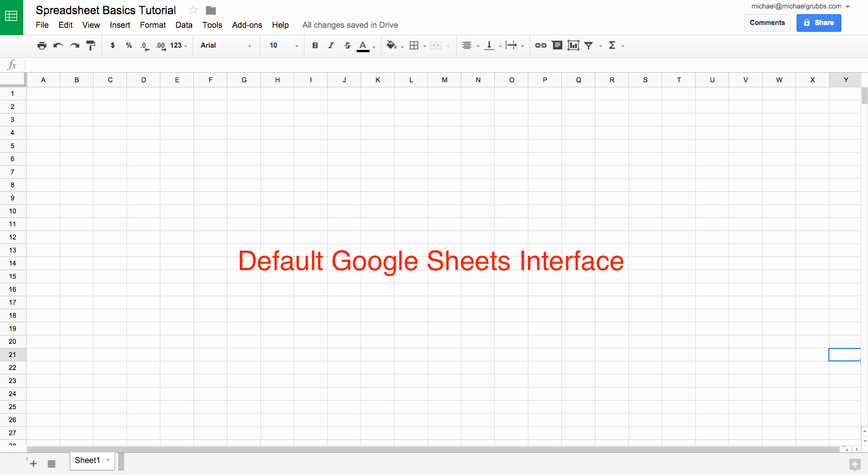
Task: Click the Paint format roller icon
Action: pyautogui.click(x=91, y=45)
